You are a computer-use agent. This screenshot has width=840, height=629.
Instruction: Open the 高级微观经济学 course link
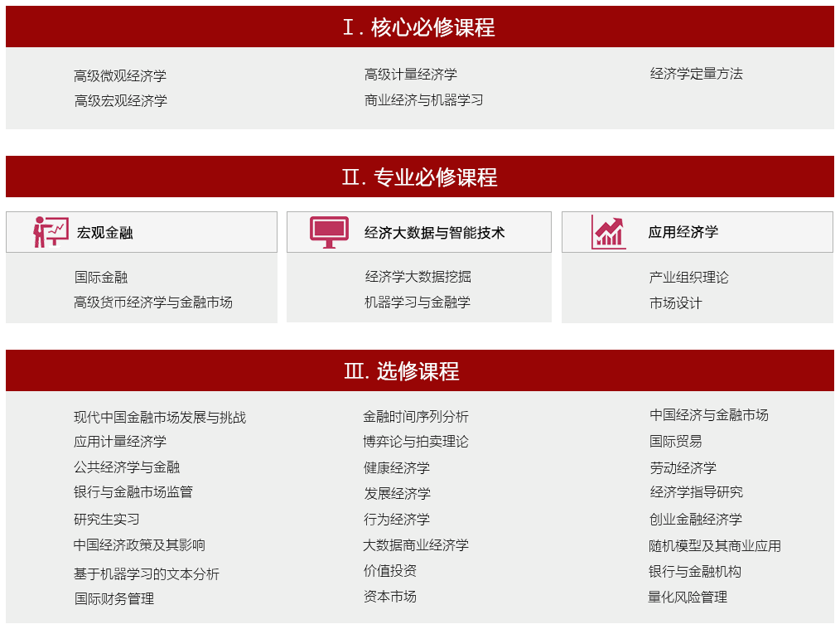[x=118, y=74]
